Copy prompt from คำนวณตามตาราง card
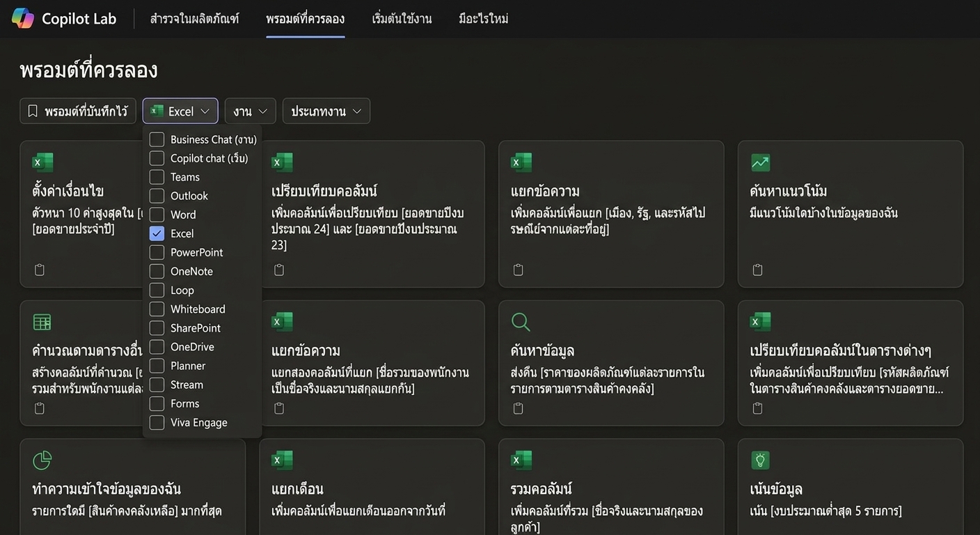980x535 pixels. (x=40, y=408)
